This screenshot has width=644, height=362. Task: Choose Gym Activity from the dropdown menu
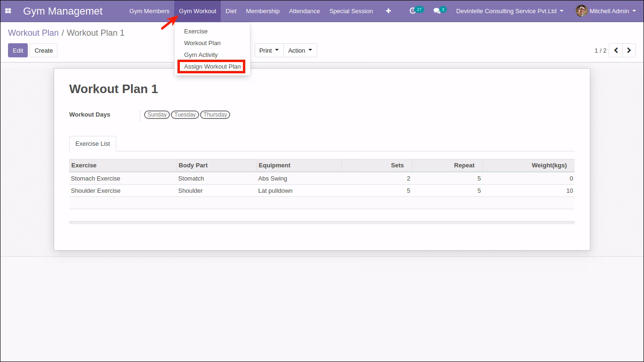[201, 55]
